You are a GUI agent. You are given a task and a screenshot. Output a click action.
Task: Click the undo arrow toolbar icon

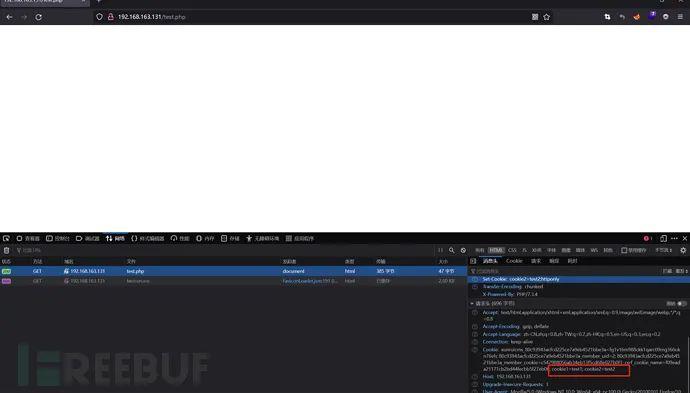(x=622, y=17)
